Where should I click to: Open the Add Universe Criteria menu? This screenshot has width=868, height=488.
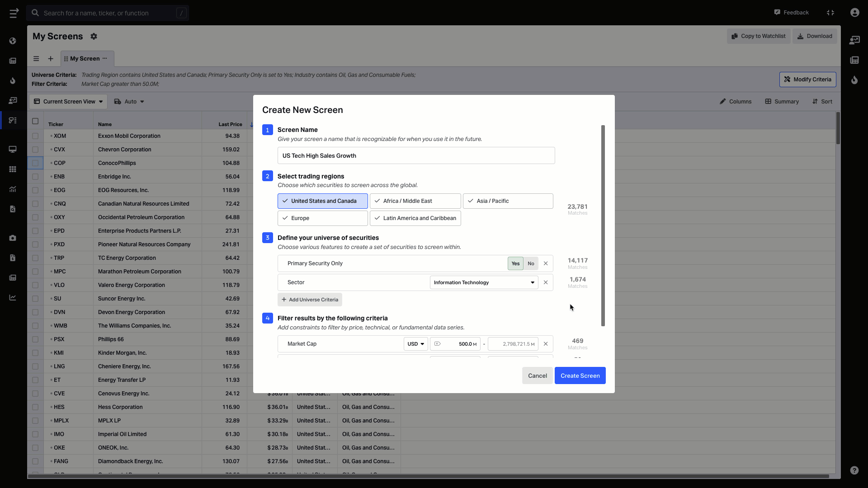click(x=310, y=299)
